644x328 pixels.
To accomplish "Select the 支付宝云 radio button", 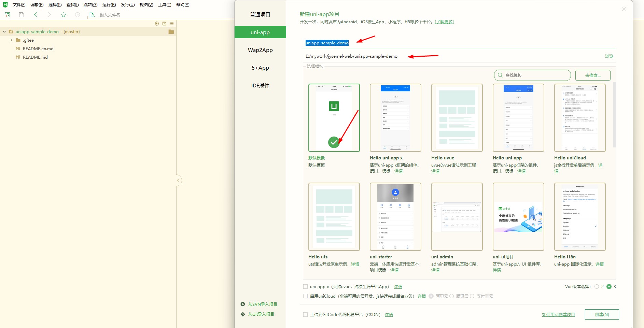I will (472, 296).
